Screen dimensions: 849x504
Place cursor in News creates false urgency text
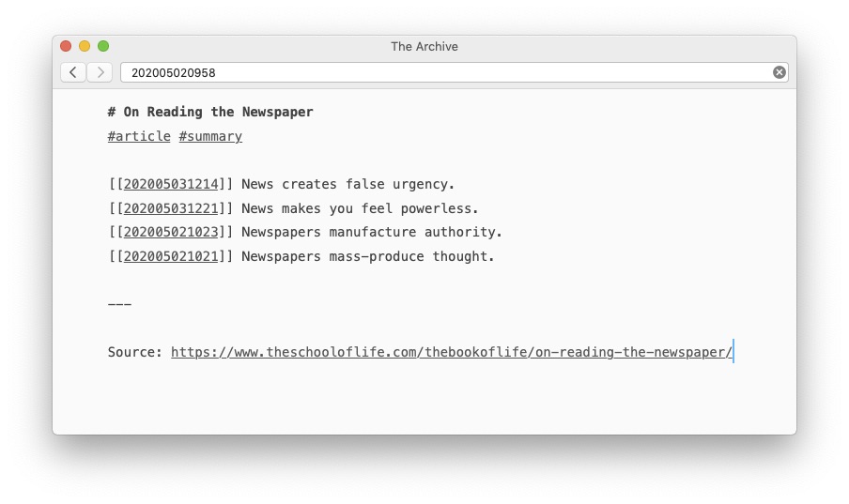[x=347, y=184]
